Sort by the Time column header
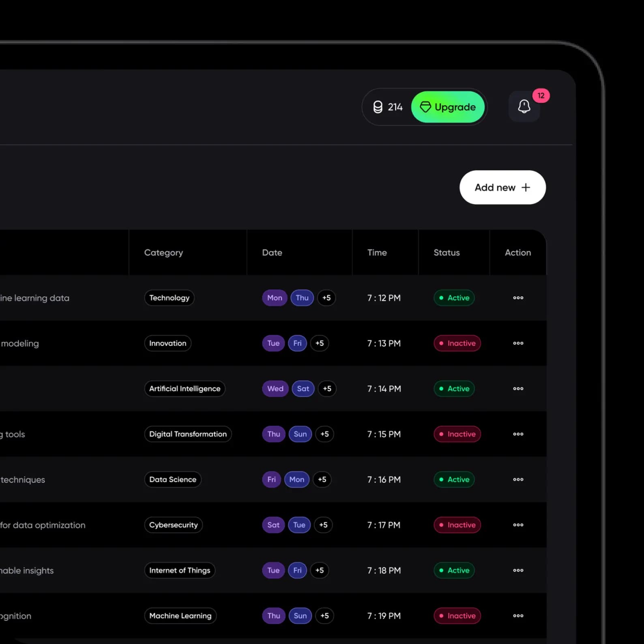This screenshot has height=644, width=644. pos(377,252)
